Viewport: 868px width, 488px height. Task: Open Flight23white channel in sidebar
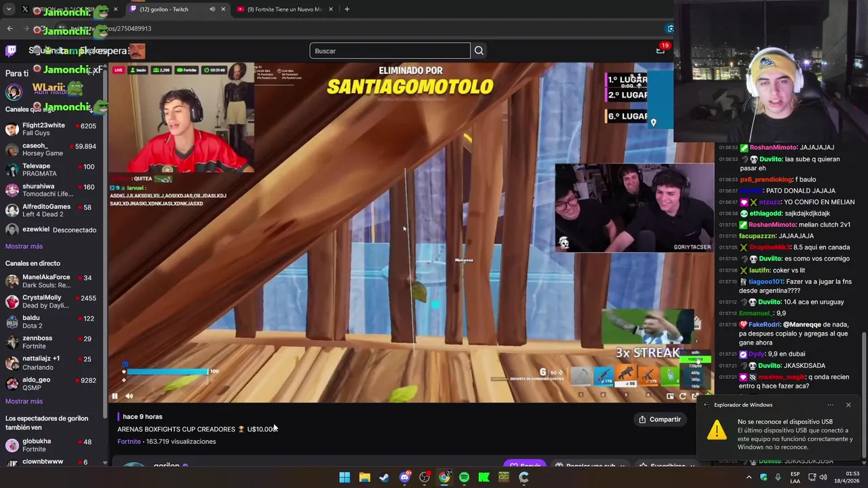pyautogui.click(x=51, y=129)
